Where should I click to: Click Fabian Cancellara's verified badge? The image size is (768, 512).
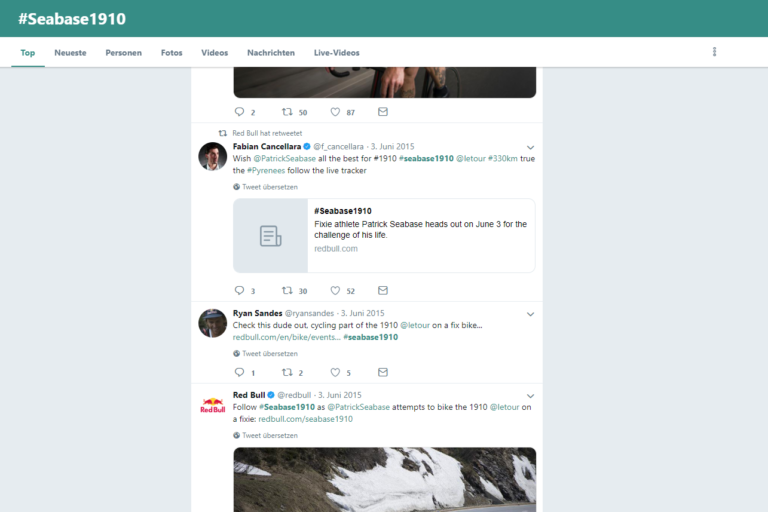(x=307, y=146)
